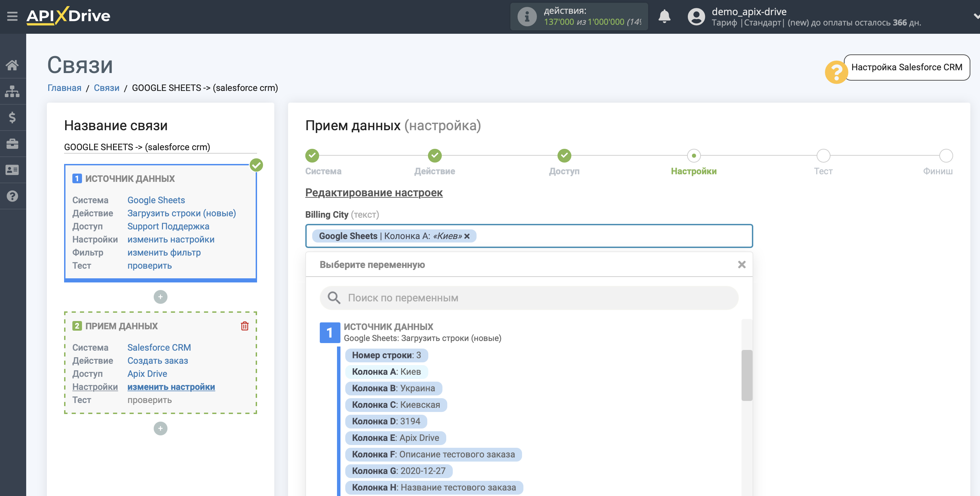
Task: Select Колонка A: Киев variable
Action: click(x=387, y=372)
